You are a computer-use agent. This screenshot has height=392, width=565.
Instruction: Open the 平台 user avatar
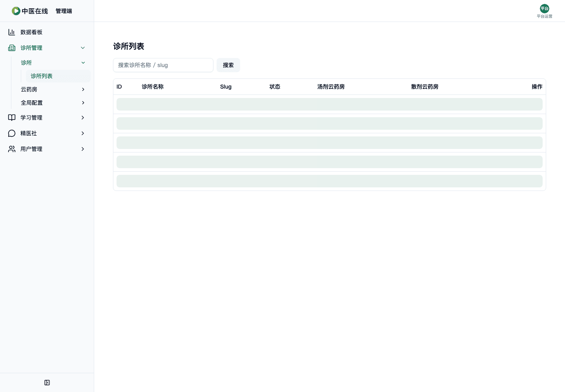click(x=545, y=9)
